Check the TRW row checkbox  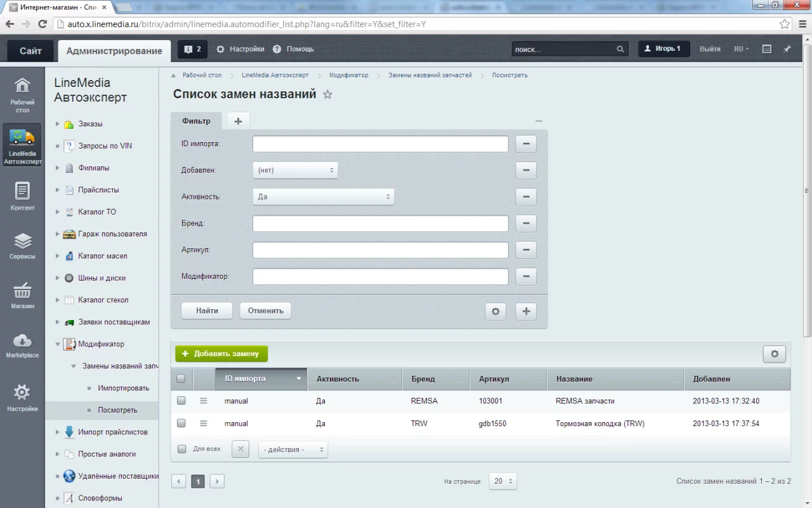click(181, 424)
